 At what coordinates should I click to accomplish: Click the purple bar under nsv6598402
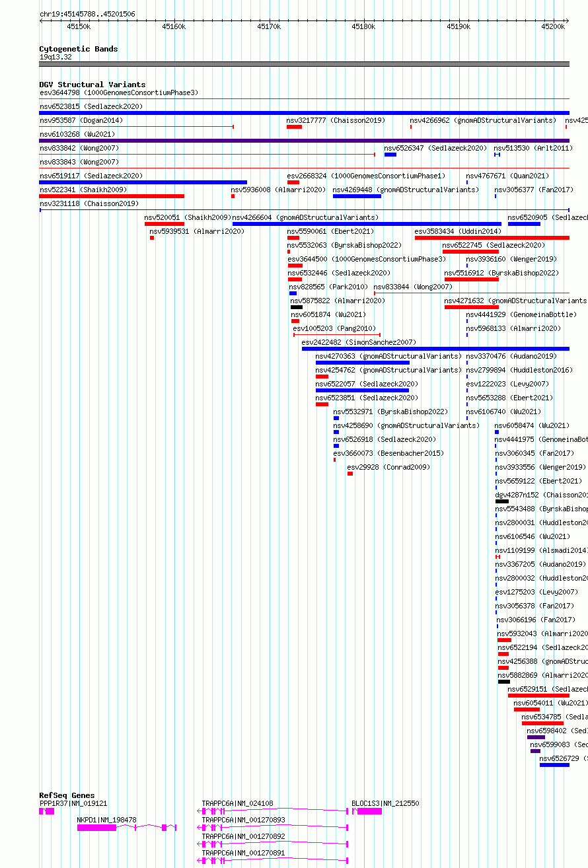[536, 737]
